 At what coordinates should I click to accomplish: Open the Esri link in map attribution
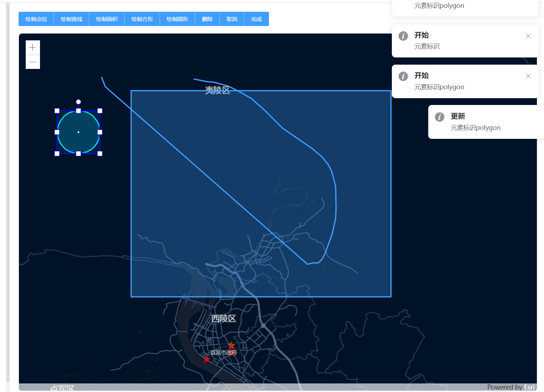(529, 387)
